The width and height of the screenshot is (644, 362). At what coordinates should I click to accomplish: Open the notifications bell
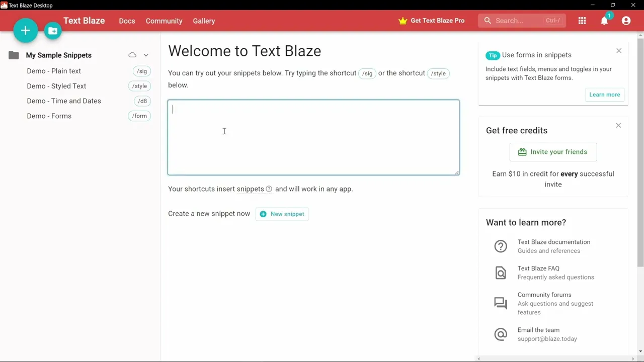pyautogui.click(x=604, y=21)
